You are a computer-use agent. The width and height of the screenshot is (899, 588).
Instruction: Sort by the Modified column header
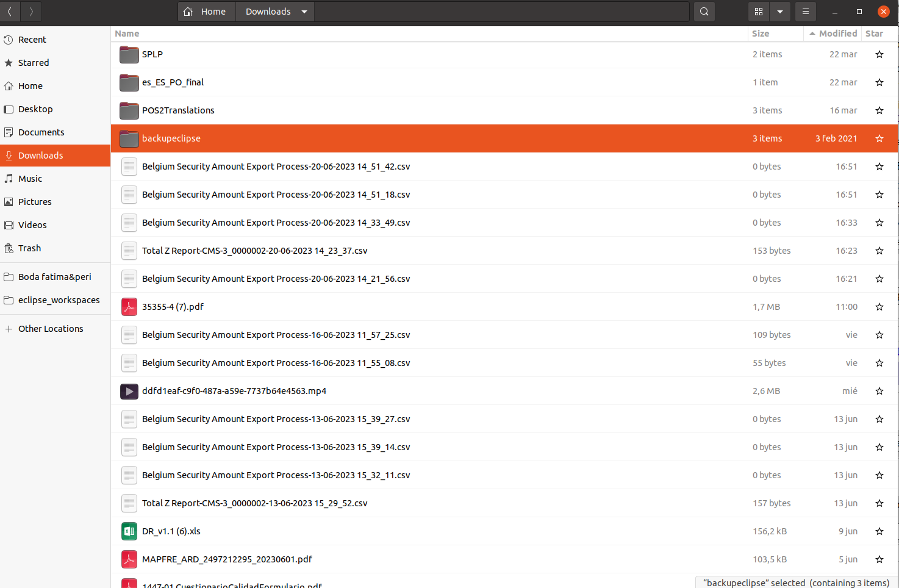[837, 34]
